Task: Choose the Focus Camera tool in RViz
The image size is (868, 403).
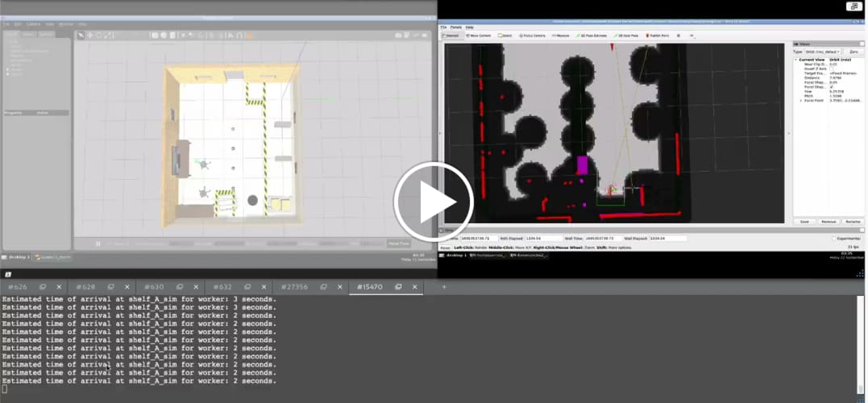Action: pyautogui.click(x=532, y=35)
